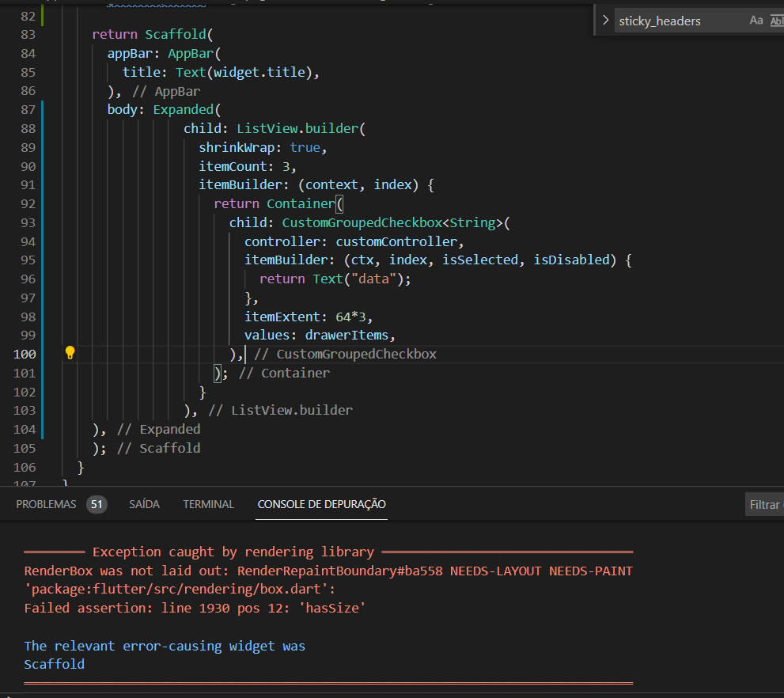Click the quick fix lightbulb on line 100

[70, 354]
